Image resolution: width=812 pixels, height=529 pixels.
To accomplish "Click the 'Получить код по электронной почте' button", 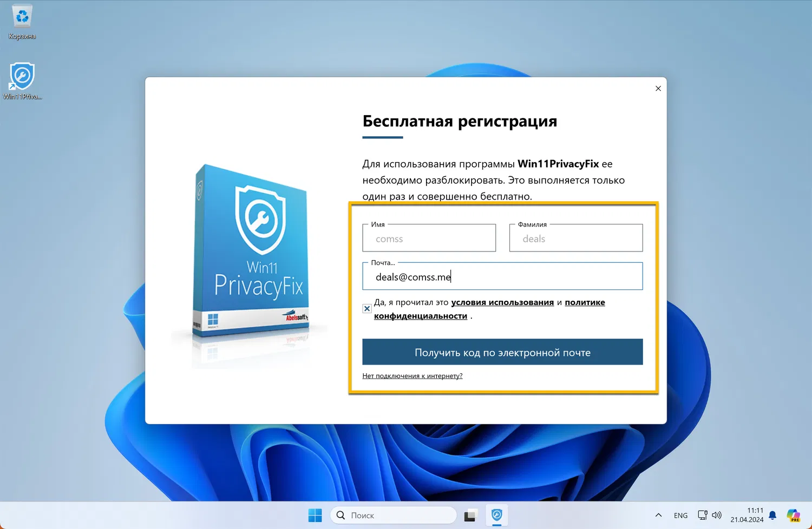I will [x=502, y=352].
